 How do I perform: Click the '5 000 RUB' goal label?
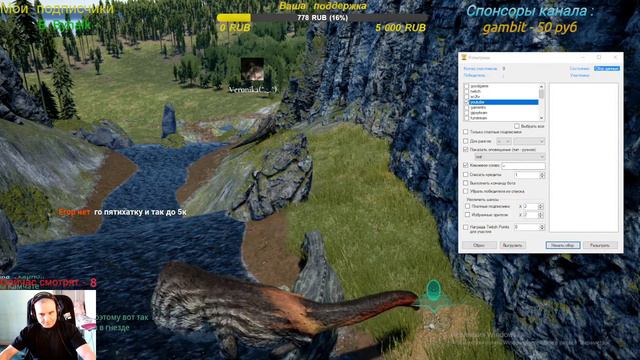click(x=400, y=28)
